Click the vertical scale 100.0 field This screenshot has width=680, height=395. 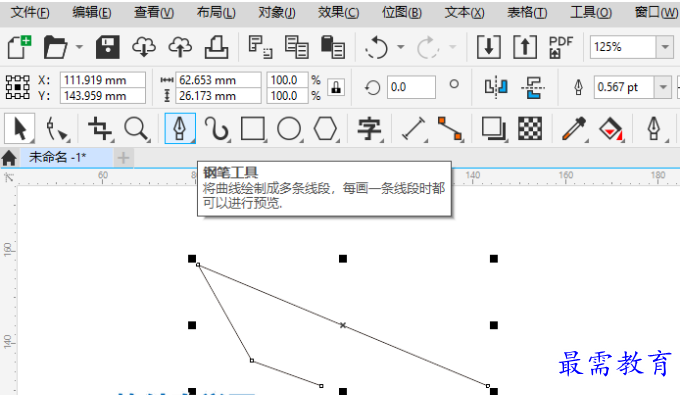tap(287, 95)
